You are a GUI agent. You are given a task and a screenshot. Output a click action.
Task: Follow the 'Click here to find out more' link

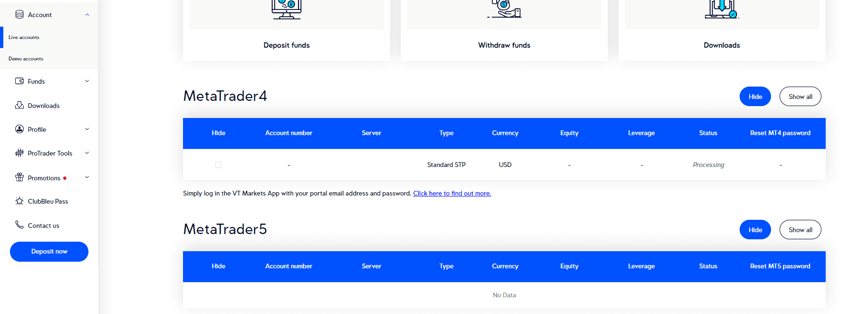[452, 193]
